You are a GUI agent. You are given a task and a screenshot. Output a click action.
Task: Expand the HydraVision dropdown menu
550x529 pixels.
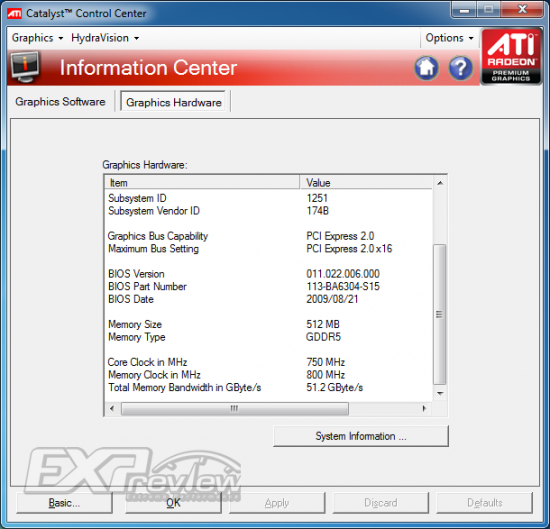(x=105, y=38)
